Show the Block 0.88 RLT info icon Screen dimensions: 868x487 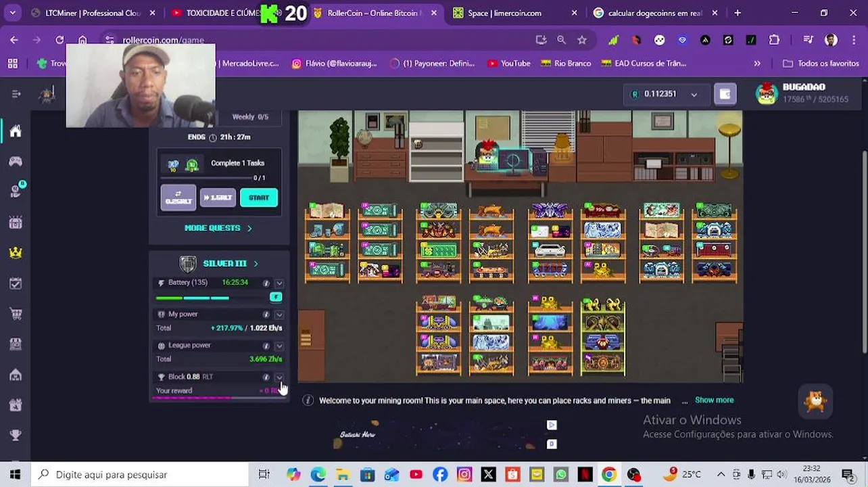pyautogui.click(x=266, y=377)
